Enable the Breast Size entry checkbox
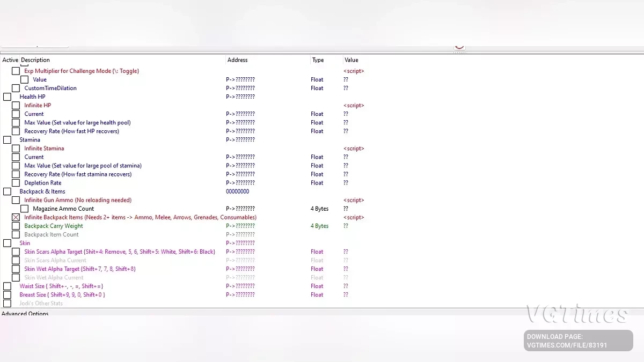Viewport: 644px width, 362px height. (x=7, y=295)
